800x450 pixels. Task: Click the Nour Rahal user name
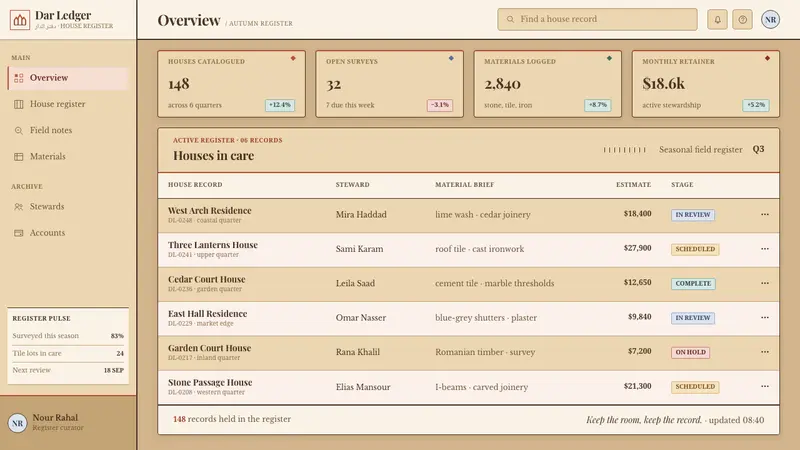(55, 418)
